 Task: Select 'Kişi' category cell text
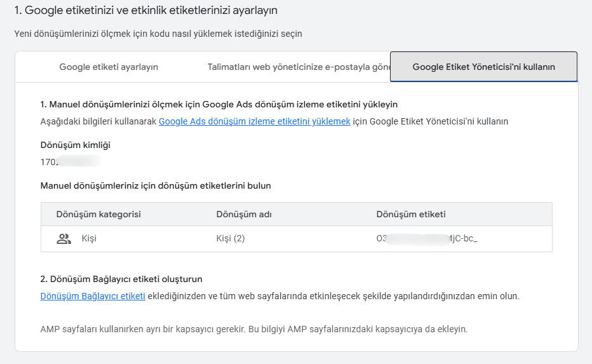click(x=89, y=239)
